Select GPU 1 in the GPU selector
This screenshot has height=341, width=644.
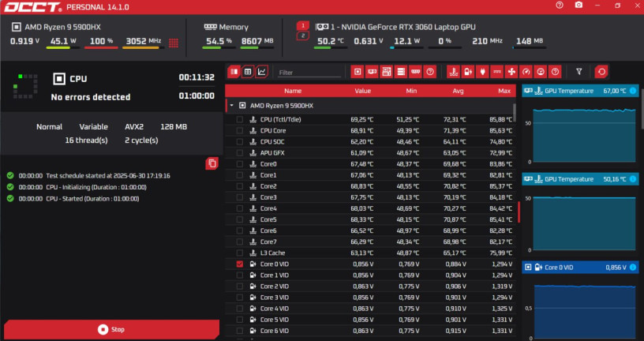click(x=303, y=26)
